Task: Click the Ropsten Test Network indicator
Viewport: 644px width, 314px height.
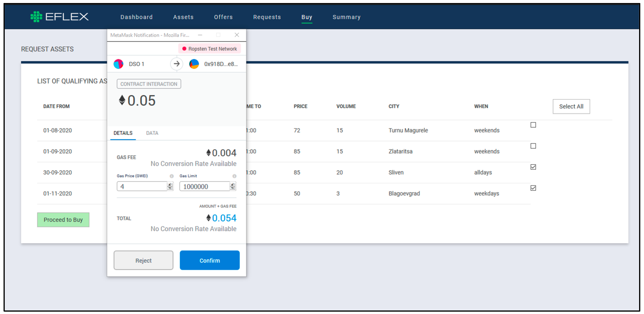Action: pos(209,49)
